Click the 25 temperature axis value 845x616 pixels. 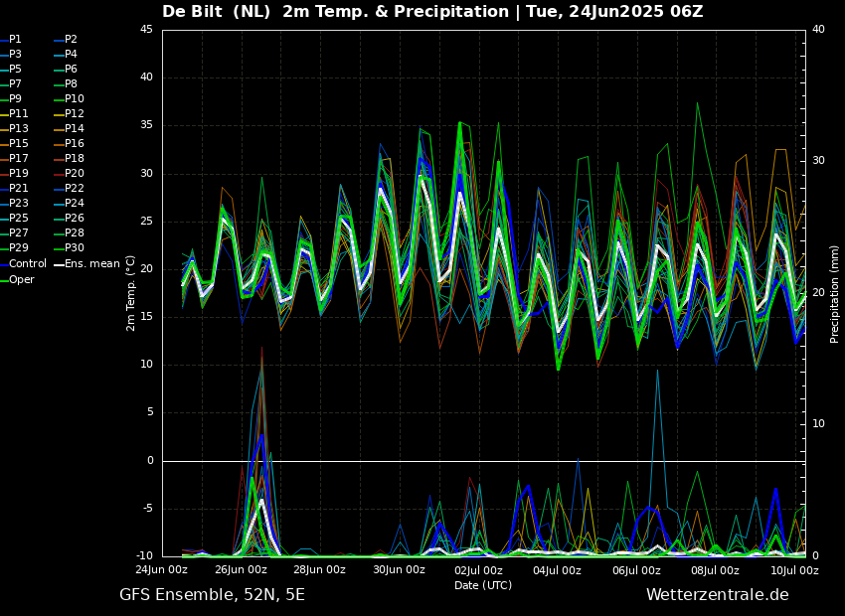pyautogui.click(x=146, y=222)
